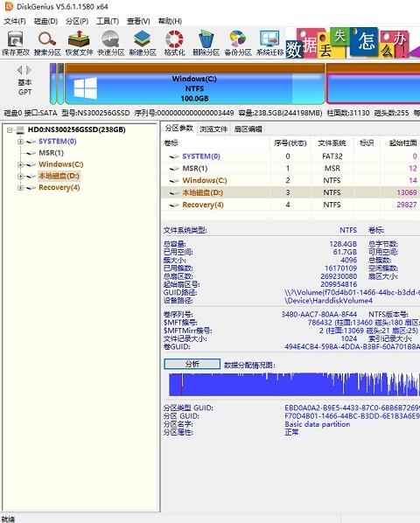
Task: Select Windows(C:) in the disk tree
Action: [61, 164]
